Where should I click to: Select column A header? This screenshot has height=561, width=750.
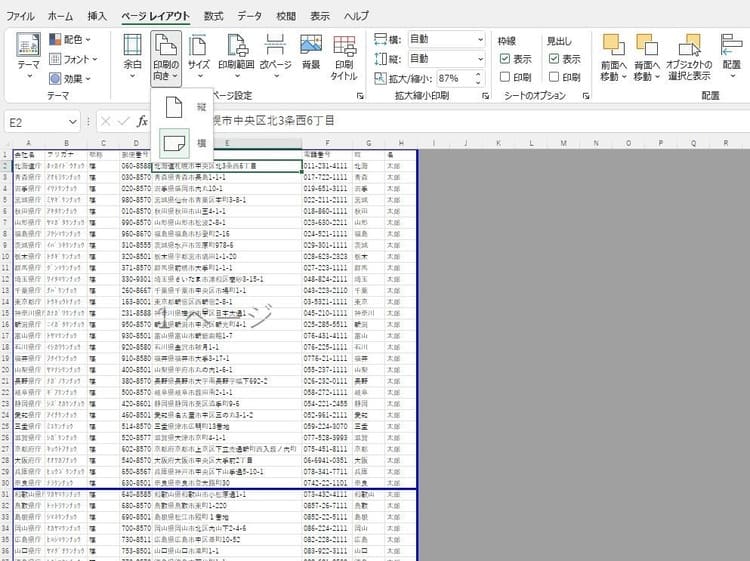[x=28, y=143]
